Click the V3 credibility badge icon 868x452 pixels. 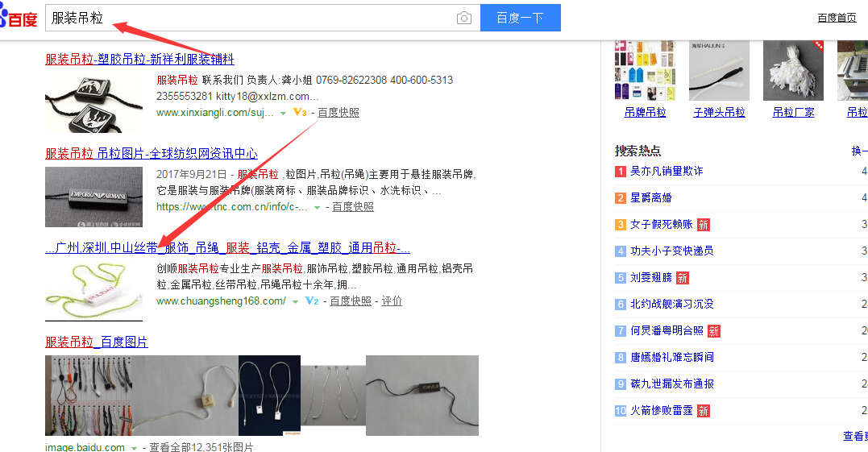299,113
